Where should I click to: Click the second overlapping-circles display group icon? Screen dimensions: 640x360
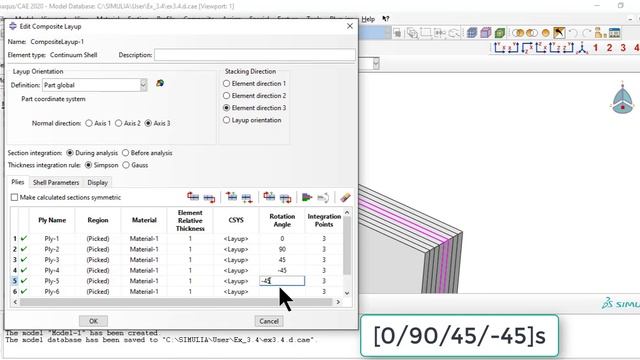532,33
